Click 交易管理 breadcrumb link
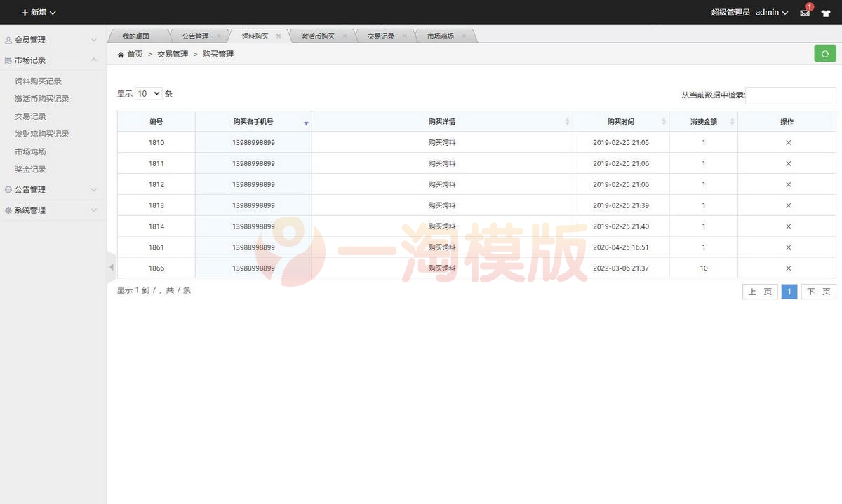The image size is (842, 504). 173,54
